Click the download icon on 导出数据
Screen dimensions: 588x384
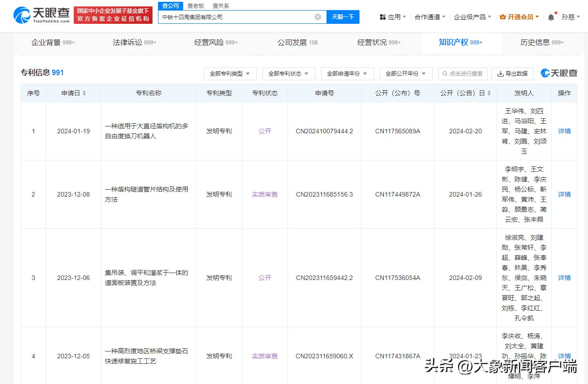point(500,73)
